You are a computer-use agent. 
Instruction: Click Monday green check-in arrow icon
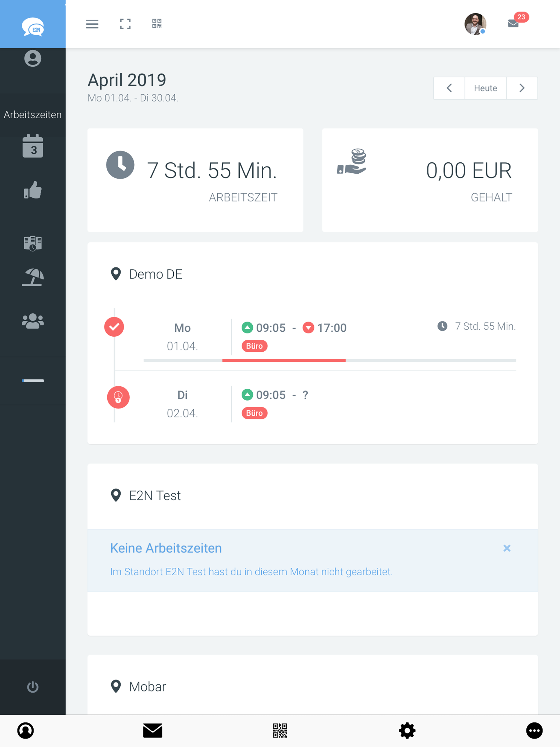(x=247, y=327)
